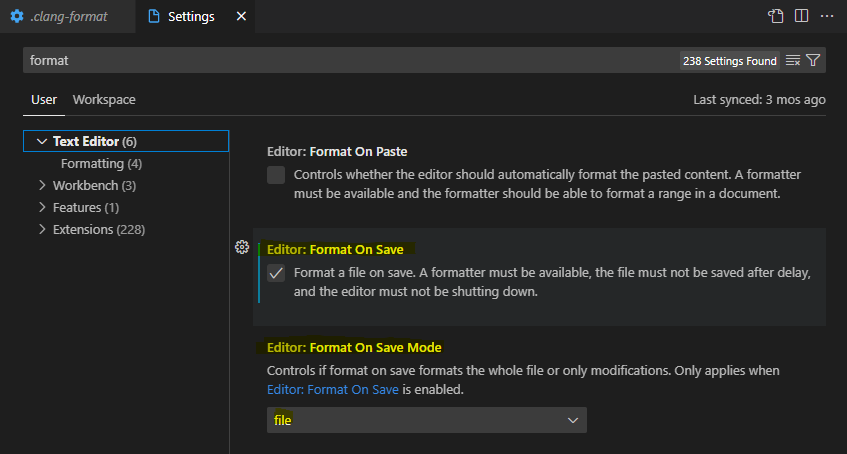Click the .clang-format tab gear icon
The image size is (847, 454).
[x=17, y=16]
